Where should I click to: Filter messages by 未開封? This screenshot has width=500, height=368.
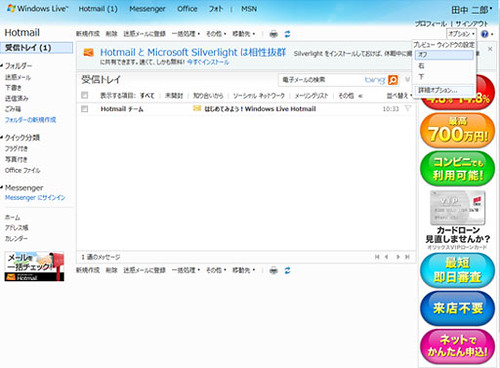pos(174,96)
